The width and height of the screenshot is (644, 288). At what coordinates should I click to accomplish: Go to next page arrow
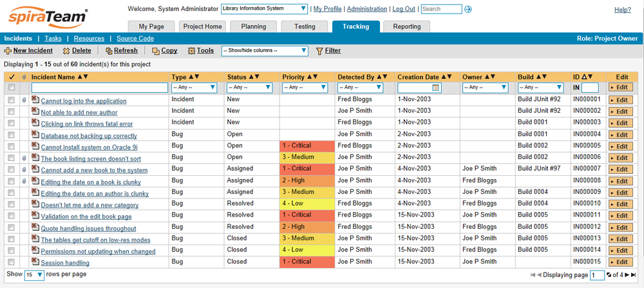point(627,275)
